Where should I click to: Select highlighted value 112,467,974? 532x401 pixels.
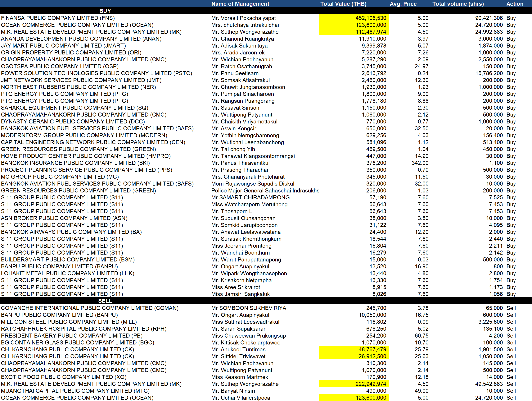(354, 32)
